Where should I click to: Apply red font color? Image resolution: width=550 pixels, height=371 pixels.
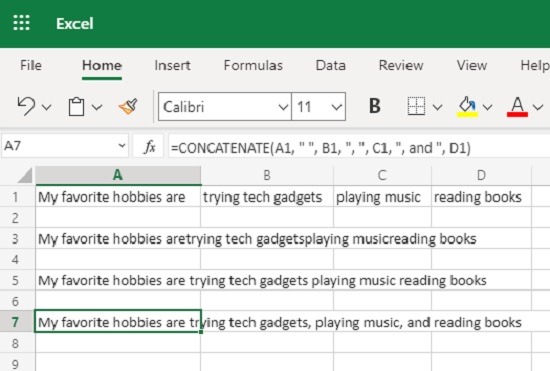coord(517,107)
